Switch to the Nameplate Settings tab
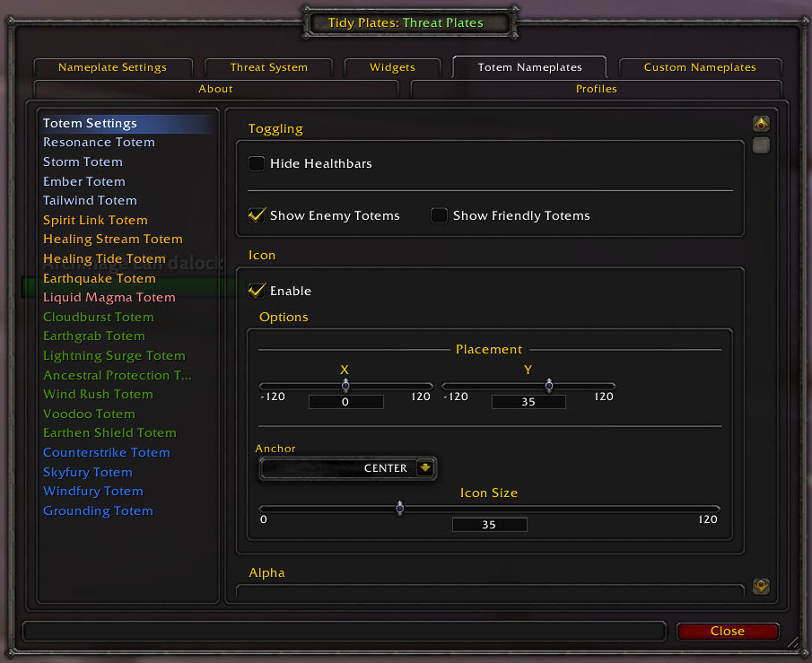 (x=112, y=67)
